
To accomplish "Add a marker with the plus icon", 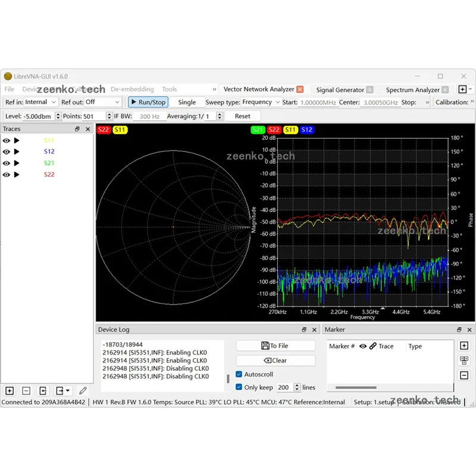I will [x=464, y=346].
